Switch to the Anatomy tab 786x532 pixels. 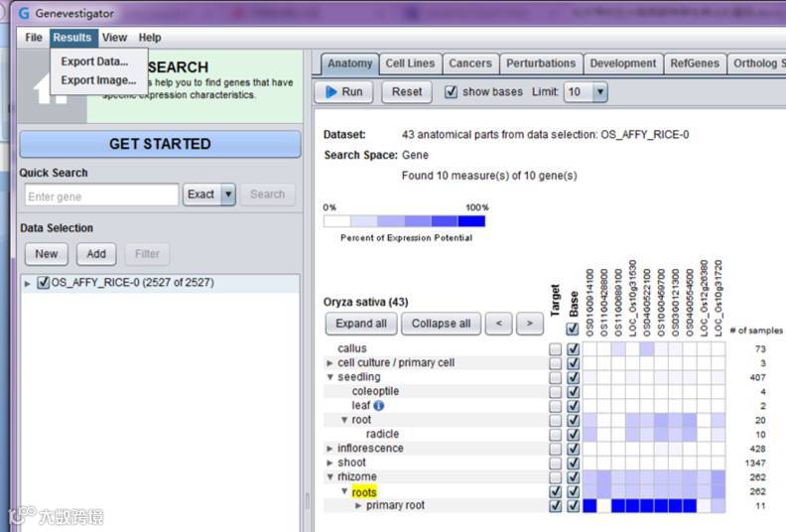tap(350, 64)
